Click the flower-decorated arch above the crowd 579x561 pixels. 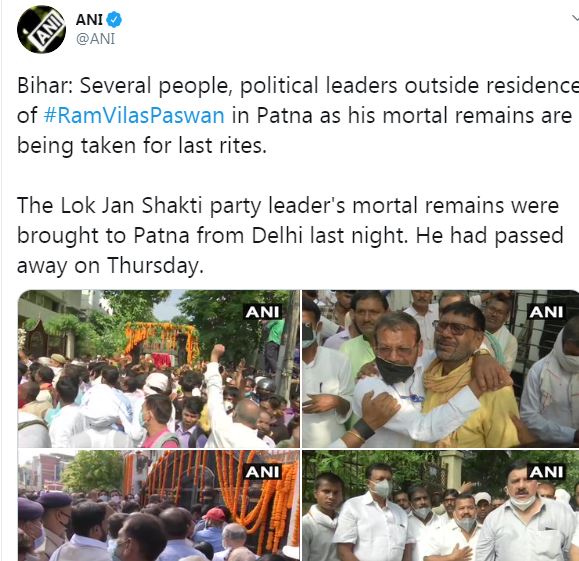(162, 342)
